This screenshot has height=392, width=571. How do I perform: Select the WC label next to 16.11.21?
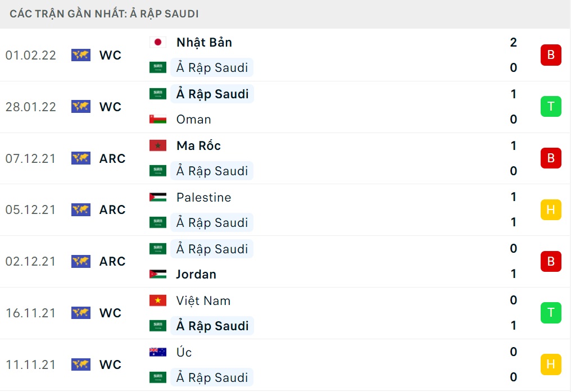(x=111, y=313)
